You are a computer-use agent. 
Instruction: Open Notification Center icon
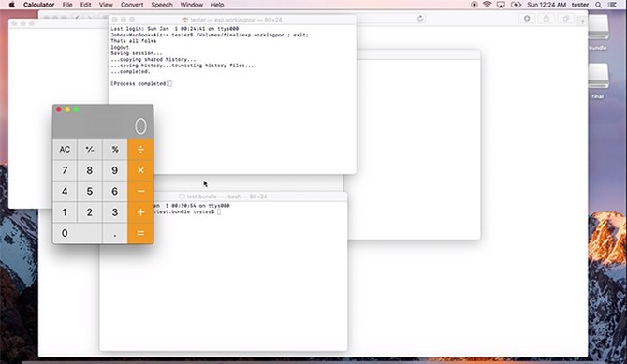612,5
